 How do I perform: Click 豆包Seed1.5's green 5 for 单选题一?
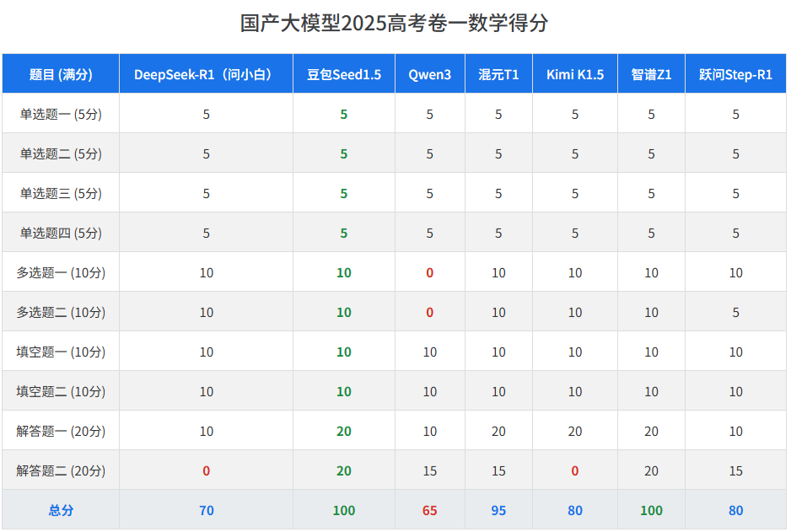(x=344, y=115)
